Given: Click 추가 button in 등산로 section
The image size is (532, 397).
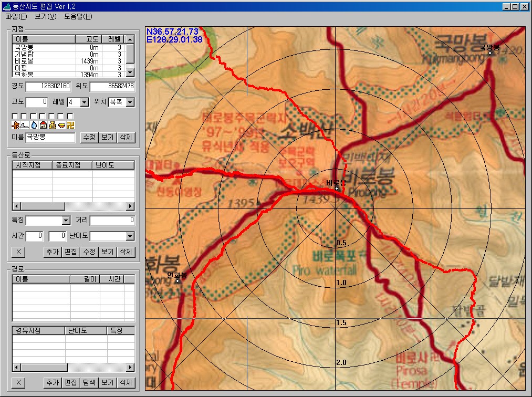Looking at the screenshot, I should pos(53,252).
